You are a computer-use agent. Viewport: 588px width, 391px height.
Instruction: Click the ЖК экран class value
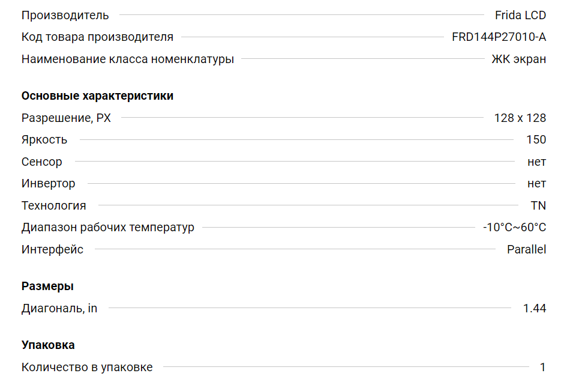click(x=518, y=59)
